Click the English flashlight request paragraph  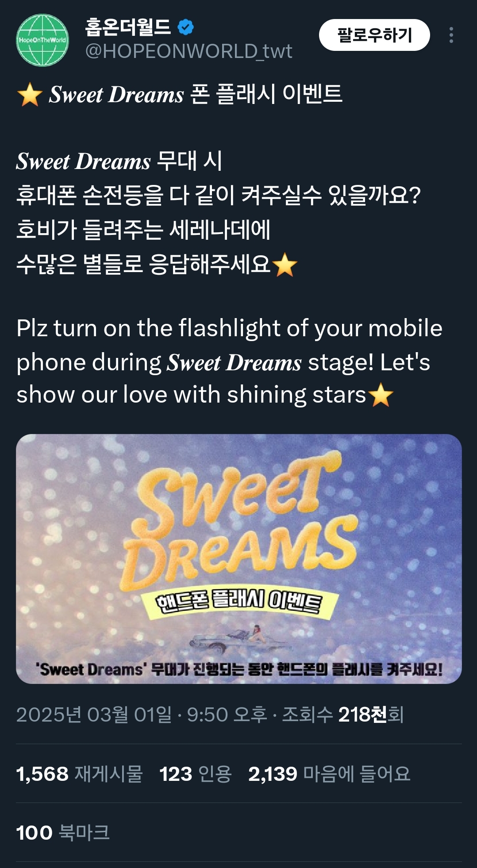(x=229, y=361)
